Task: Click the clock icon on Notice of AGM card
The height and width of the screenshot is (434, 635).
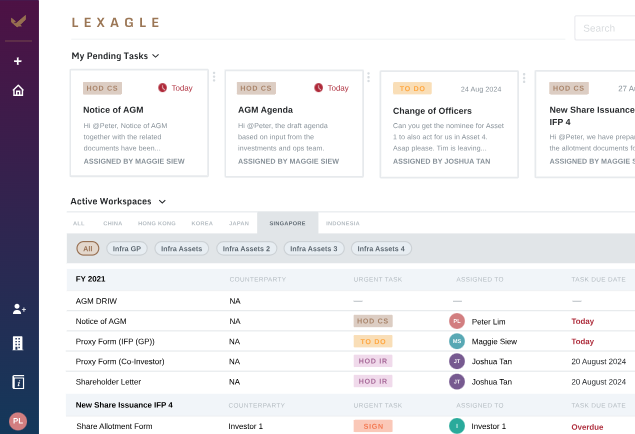Action: pos(162,87)
